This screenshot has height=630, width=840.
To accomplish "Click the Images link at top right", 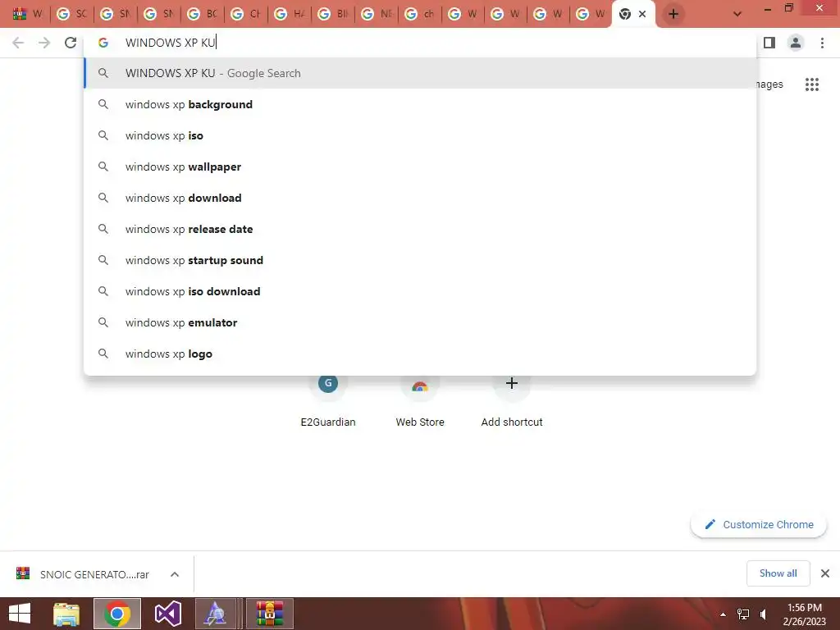I will [769, 84].
